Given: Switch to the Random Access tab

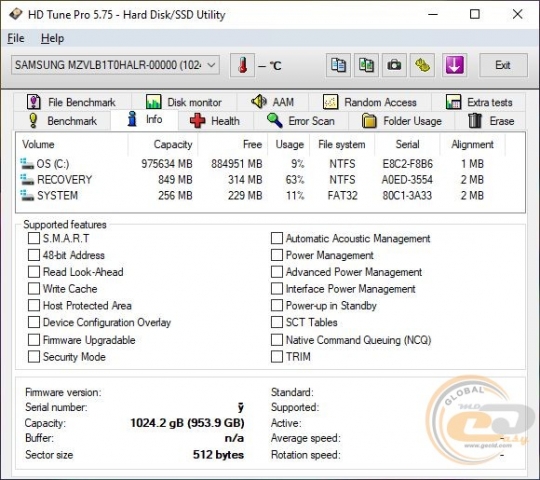Looking at the screenshot, I should [370, 102].
